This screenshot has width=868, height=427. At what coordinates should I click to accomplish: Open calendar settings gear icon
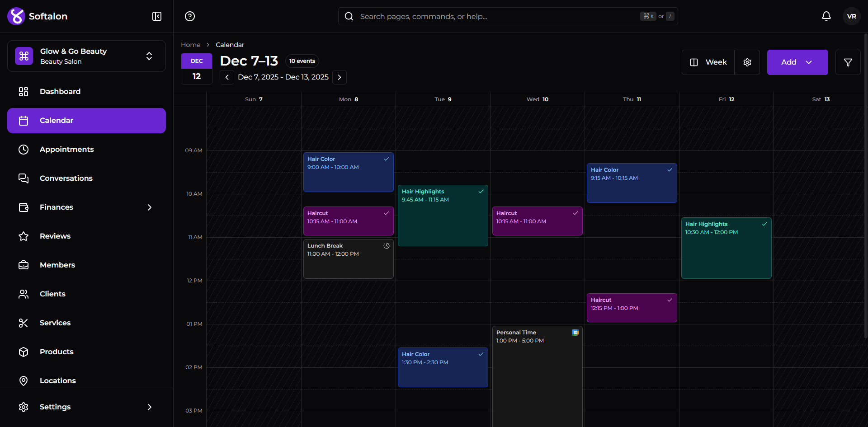coord(747,62)
